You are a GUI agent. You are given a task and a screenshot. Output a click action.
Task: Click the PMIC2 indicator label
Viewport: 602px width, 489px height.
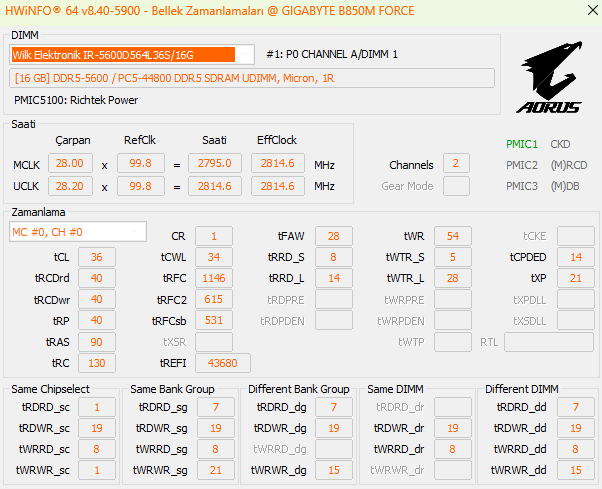tap(521, 165)
